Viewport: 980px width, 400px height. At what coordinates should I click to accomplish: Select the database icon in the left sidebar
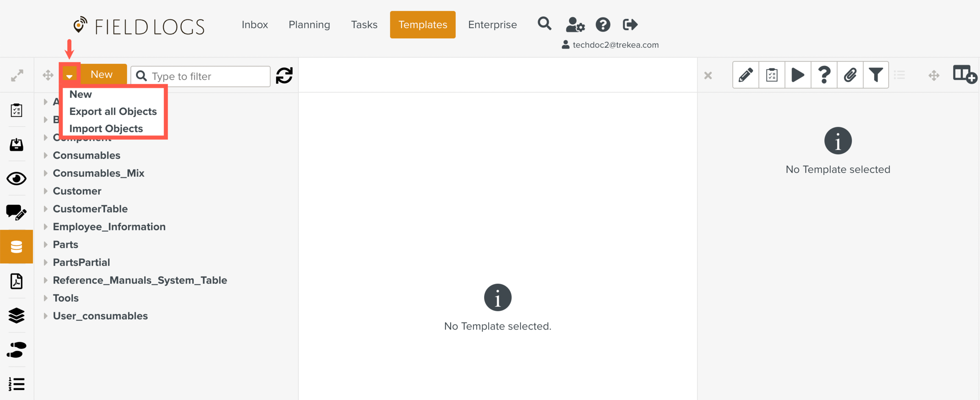point(16,246)
